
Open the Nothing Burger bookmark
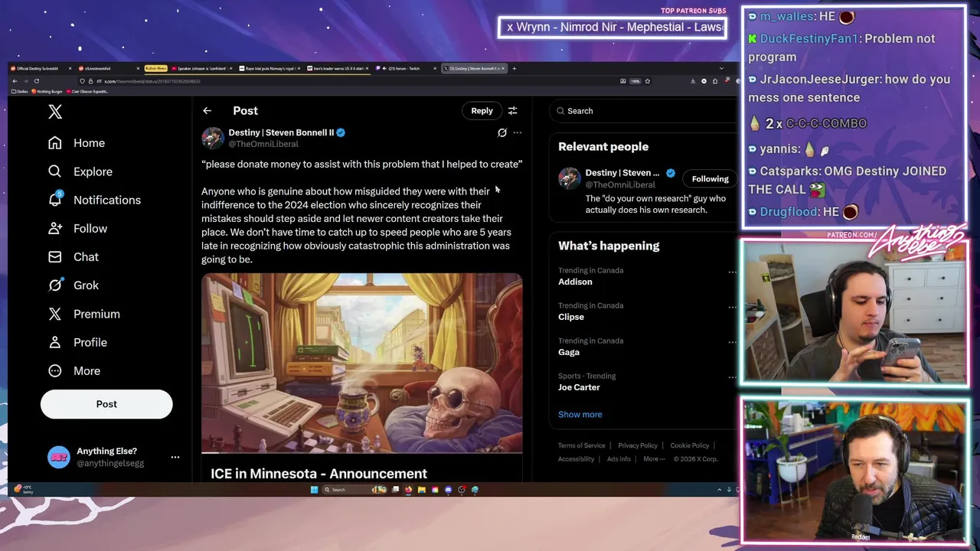click(x=47, y=92)
